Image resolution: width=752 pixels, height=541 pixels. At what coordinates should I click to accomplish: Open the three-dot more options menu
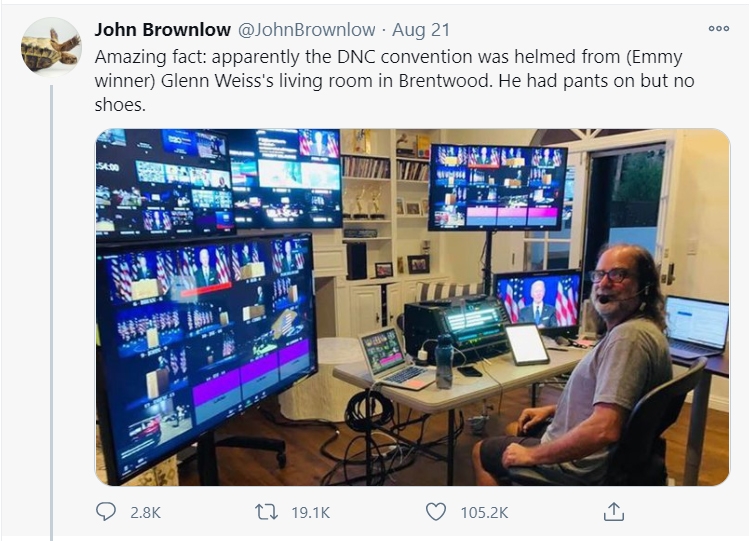point(718,29)
